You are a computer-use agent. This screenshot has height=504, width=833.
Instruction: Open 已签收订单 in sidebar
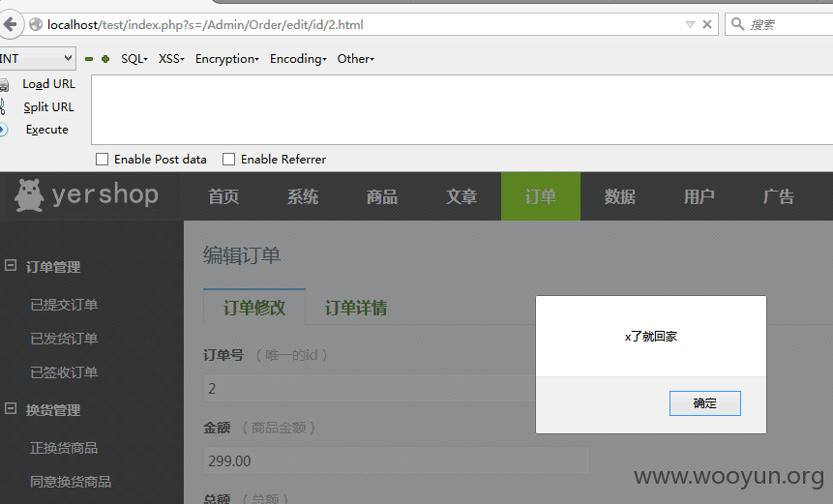click(x=64, y=372)
